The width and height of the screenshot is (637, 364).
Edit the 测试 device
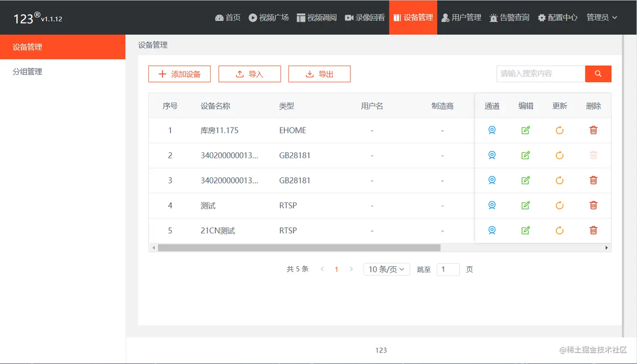pyautogui.click(x=525, y=205)
